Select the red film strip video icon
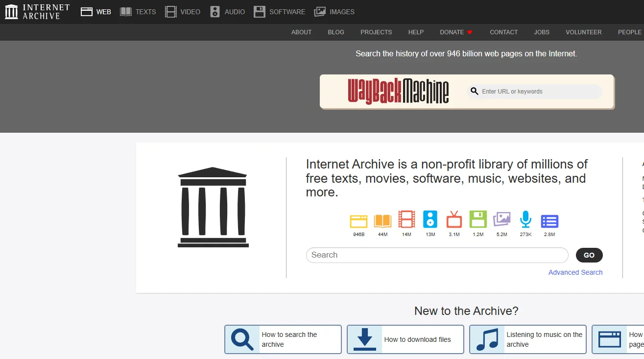The image size is (644, 359). (x=406, y=220)
